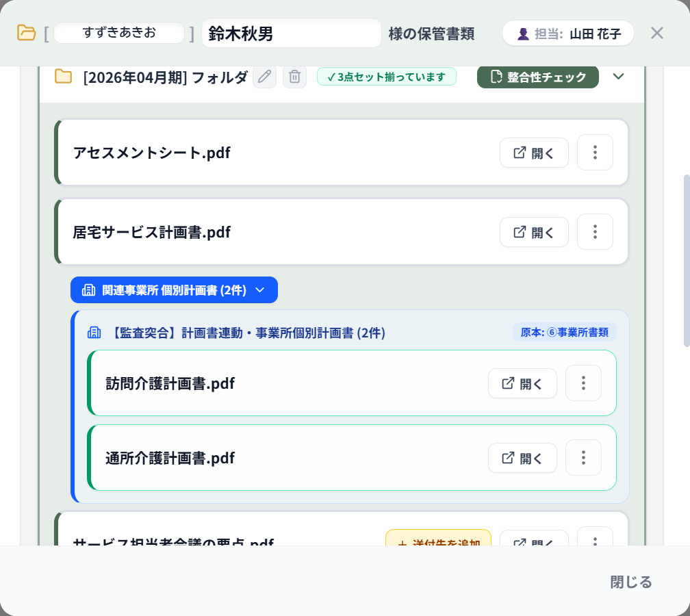This screenshot has height=616, width=690.
Task: Rename the folder using the pencil icon
Action: tap(264, 77)
